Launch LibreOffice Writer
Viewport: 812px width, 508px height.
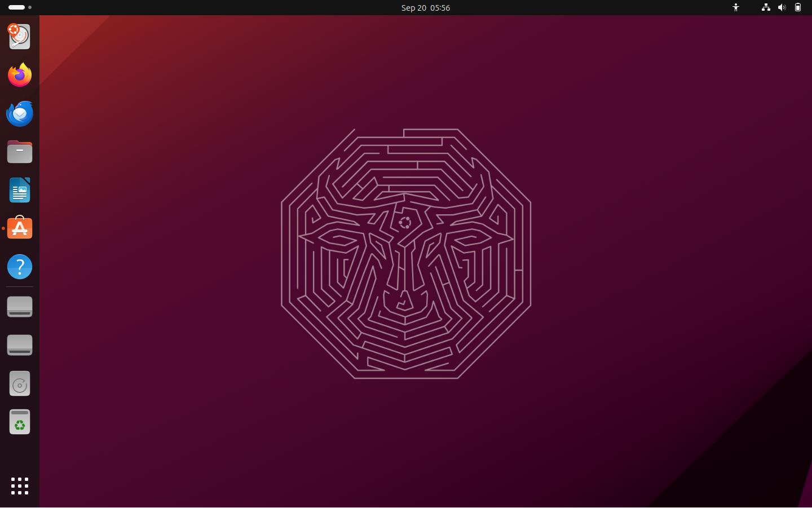click(x=20, y=190)
